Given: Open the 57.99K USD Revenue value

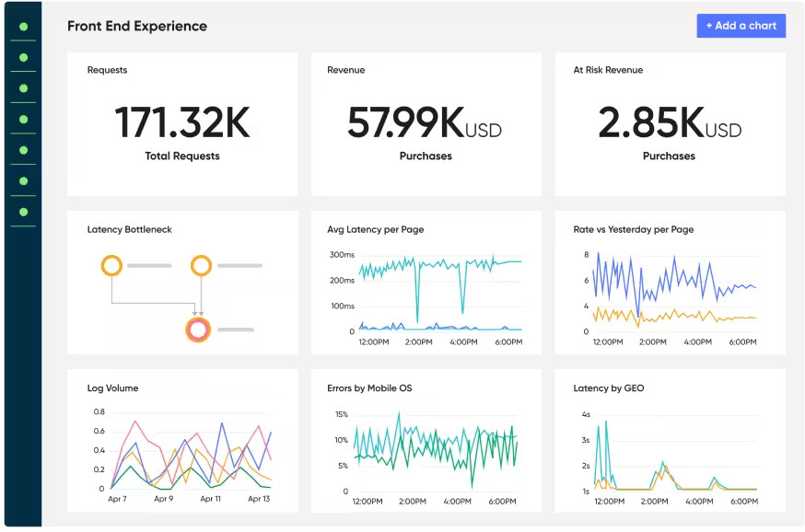Looking at the screenshot, I should coord(425,122).
